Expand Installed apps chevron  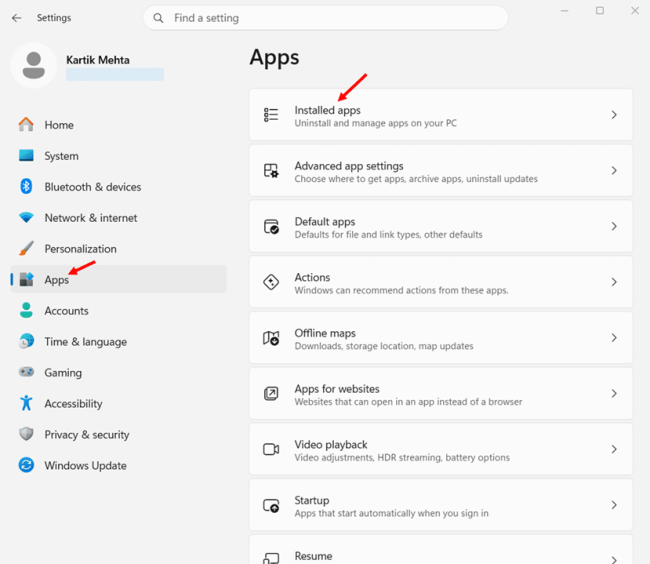click(614, 115)
